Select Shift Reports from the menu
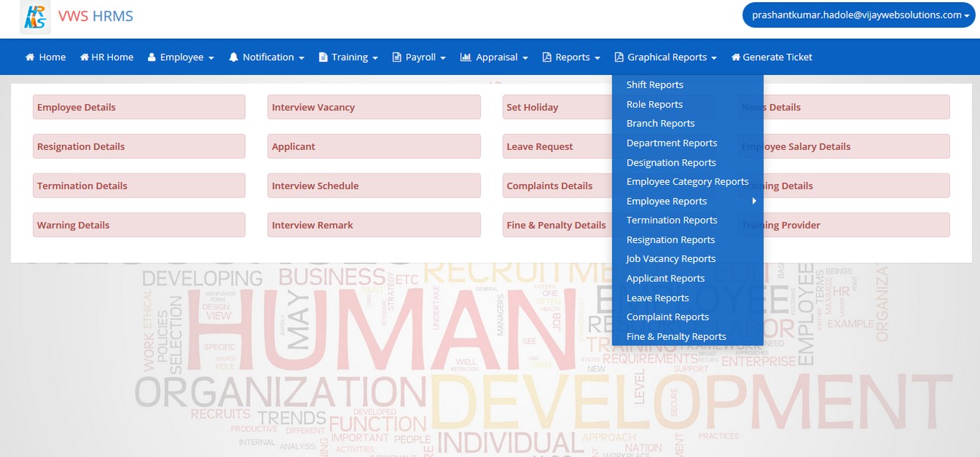The height and width of the screenshot is (457, 980). coord(655,84)
